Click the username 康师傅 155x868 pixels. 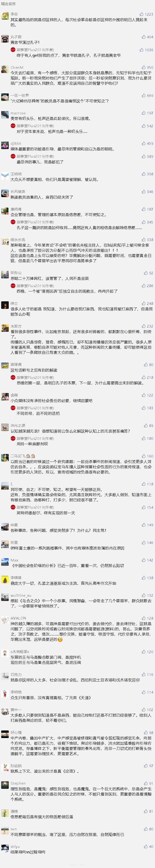(x=16, y=209)
